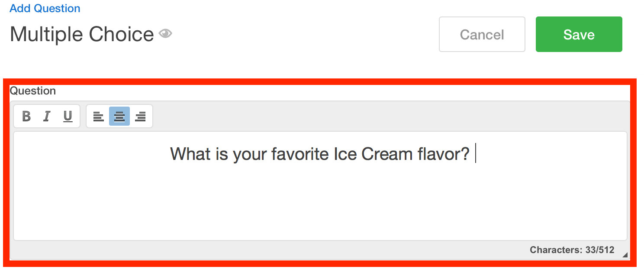Screen dimensions: 644x273
Task: Cancel editing the question
Action: coord(482,34)
